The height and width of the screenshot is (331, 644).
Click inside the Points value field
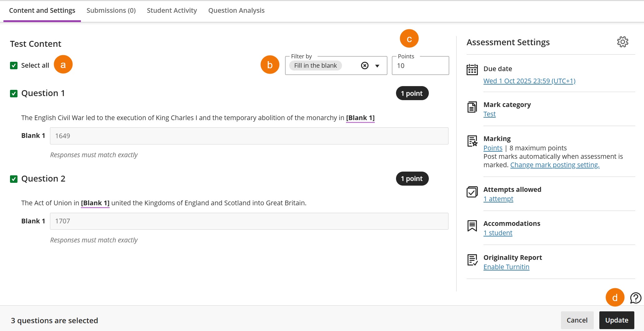420,66
